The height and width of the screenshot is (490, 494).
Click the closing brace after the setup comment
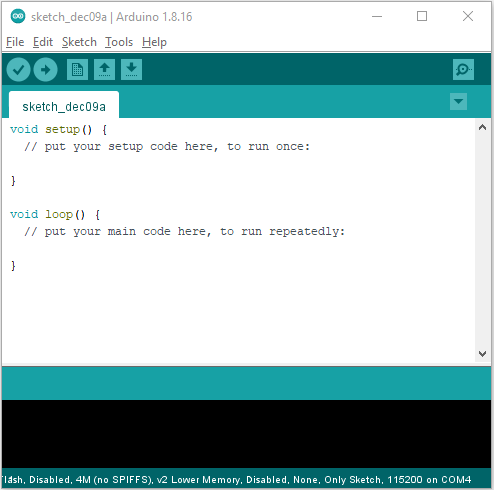click(13, 181)
